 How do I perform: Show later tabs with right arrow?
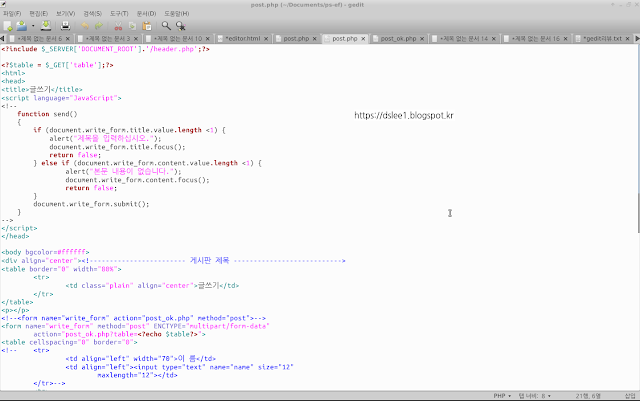[x=637, y=38]
